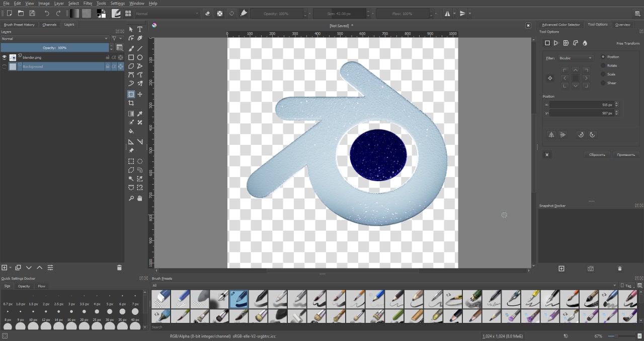The height and width of the screenshot is (341, 644).
Task: Flip the selection horizontally in Tool Options
Action: tap(551, 135)
